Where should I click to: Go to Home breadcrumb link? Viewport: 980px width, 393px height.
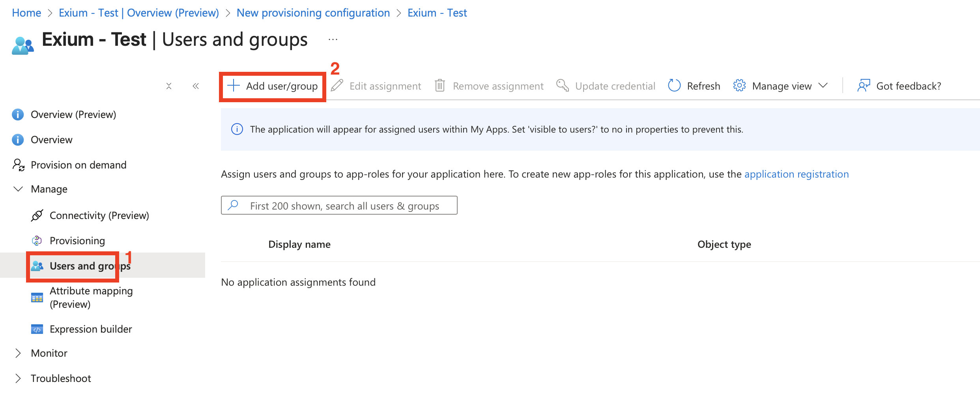pos(26,13)
